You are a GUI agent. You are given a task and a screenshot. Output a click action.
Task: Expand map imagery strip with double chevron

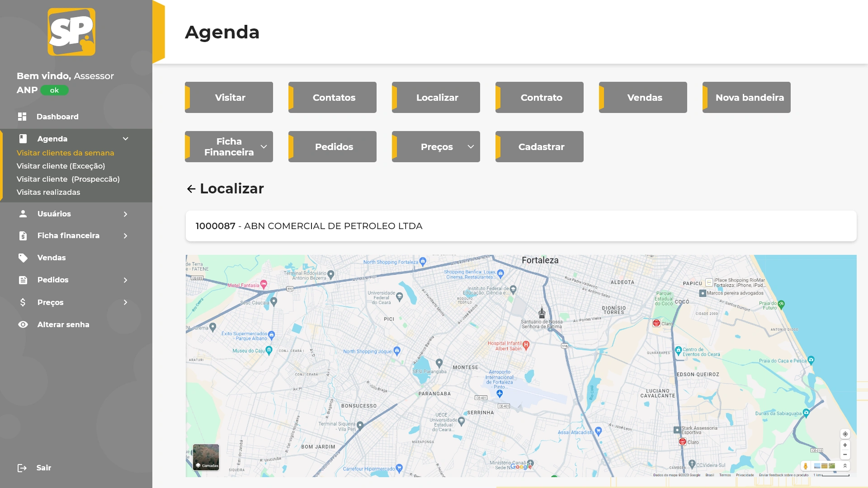[x=844, y=466]
